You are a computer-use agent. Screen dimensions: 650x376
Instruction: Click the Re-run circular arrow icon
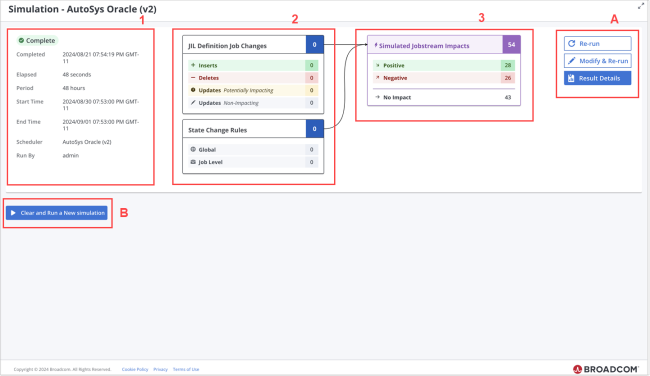pyautogui.click(x=572, y=44)
